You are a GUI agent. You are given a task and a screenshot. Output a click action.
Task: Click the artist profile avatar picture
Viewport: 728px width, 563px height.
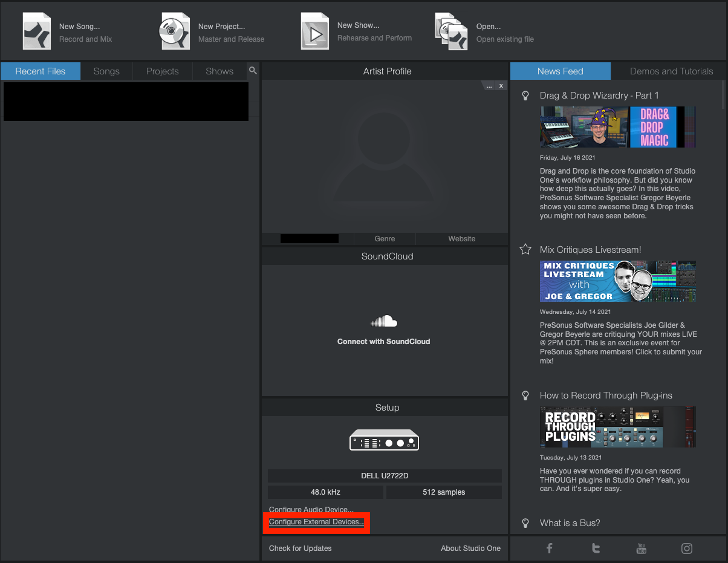pyautogui.click(x=385, y=156)
